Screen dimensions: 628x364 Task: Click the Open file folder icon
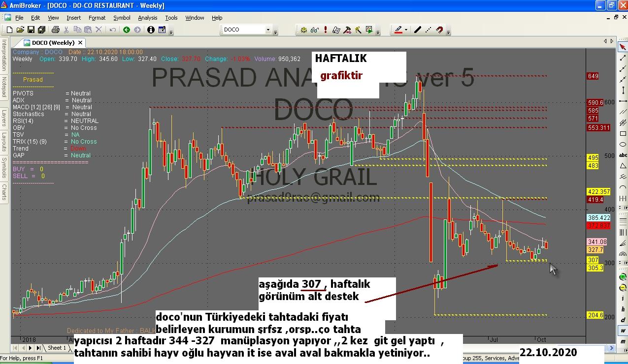pos(20,30)
